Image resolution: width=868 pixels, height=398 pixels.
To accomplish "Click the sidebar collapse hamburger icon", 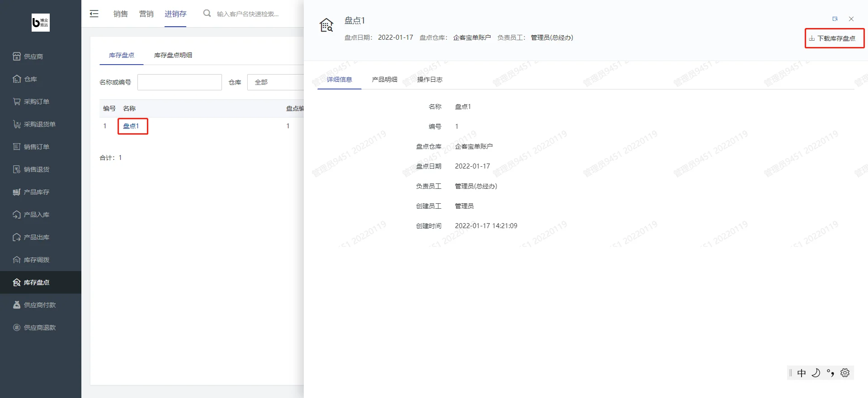I will 94,14.
